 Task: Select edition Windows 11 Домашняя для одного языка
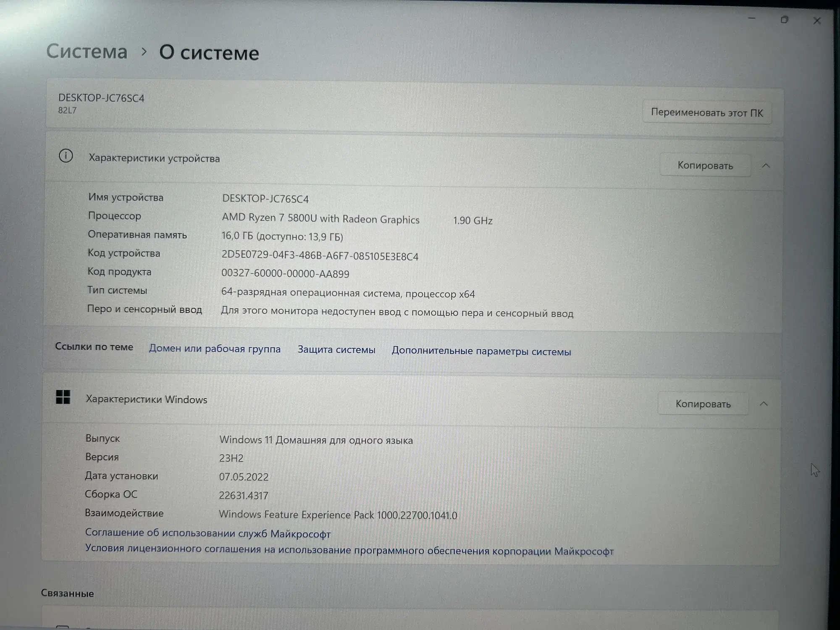coord(316,440)
